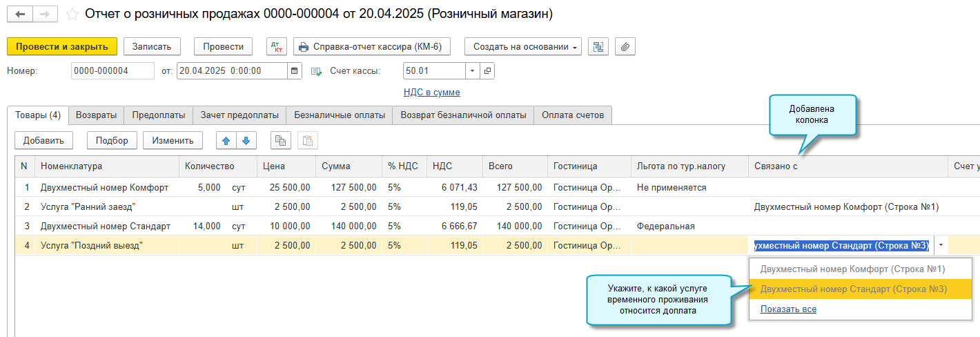Star this document as favorite
Viewport: 980px width, 337px height.
pos(72,14)
